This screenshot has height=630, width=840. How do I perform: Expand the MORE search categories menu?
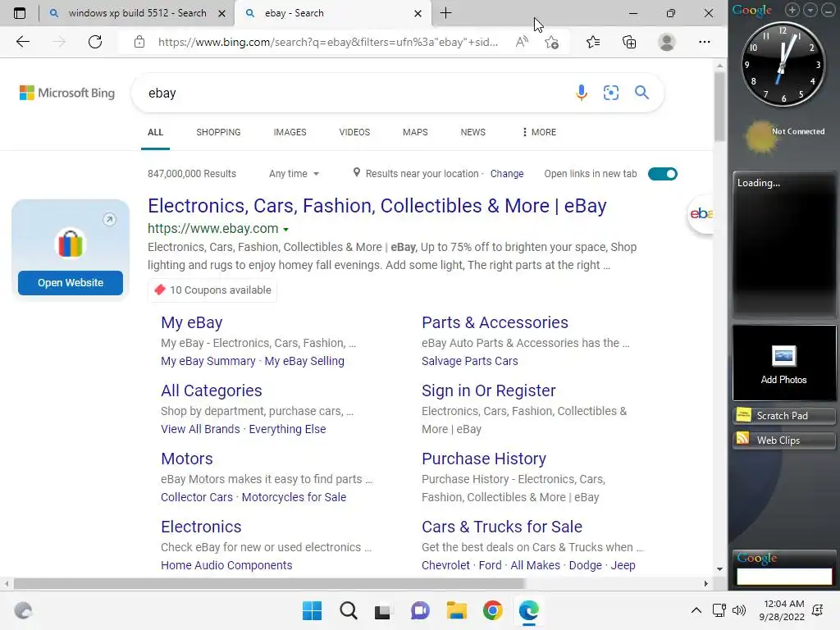539,132
